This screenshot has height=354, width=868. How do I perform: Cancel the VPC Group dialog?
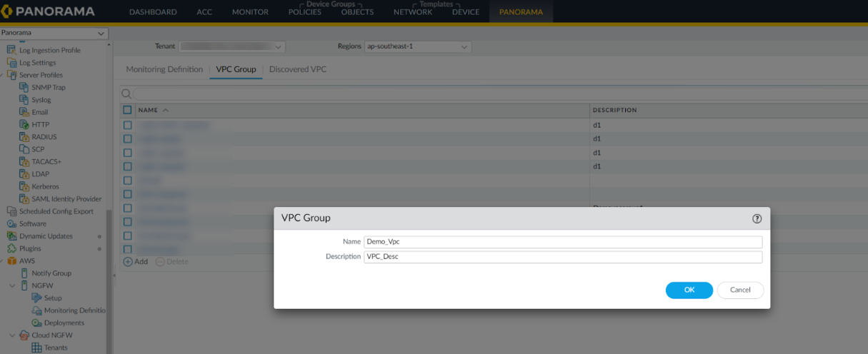click(x=740, y=290)
